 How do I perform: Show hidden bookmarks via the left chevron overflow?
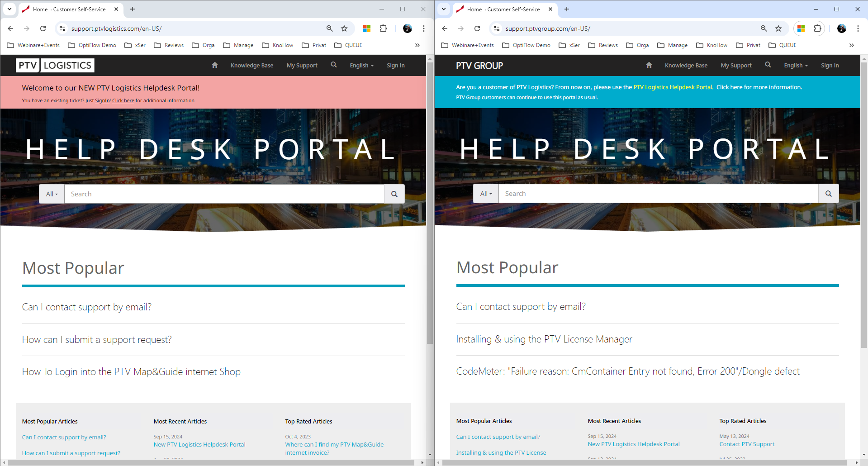pyautogui.click(x=417, y=45)
